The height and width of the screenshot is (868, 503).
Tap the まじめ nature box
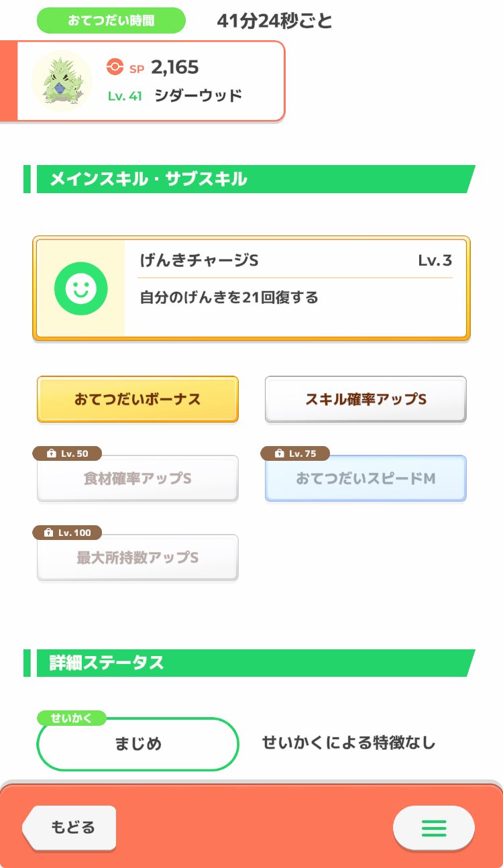pyautogui.click(x=138, y=744)
